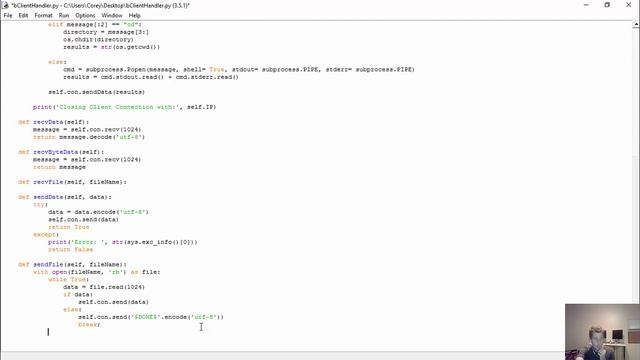Click 'self.con.sendData(results)' line
640x360 pixels.
[96, 92]
